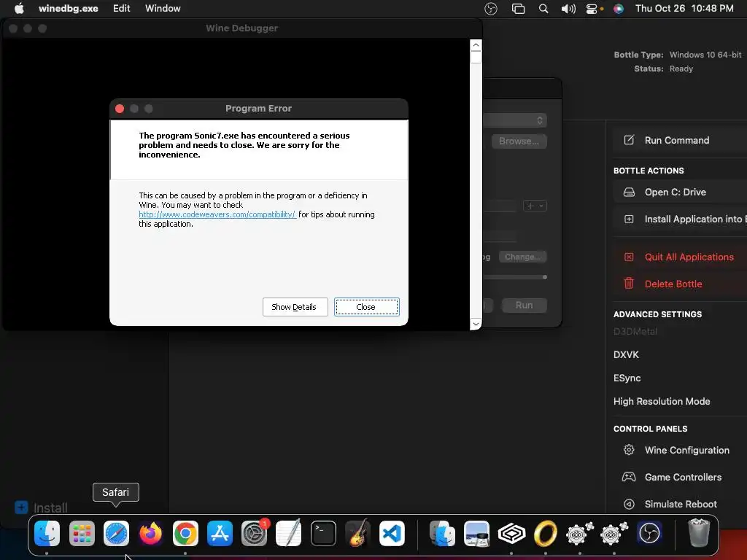Viewport: 747px width, 560px height.
Task: Open Safari from the Dock
Action: [x=116, y=533]
